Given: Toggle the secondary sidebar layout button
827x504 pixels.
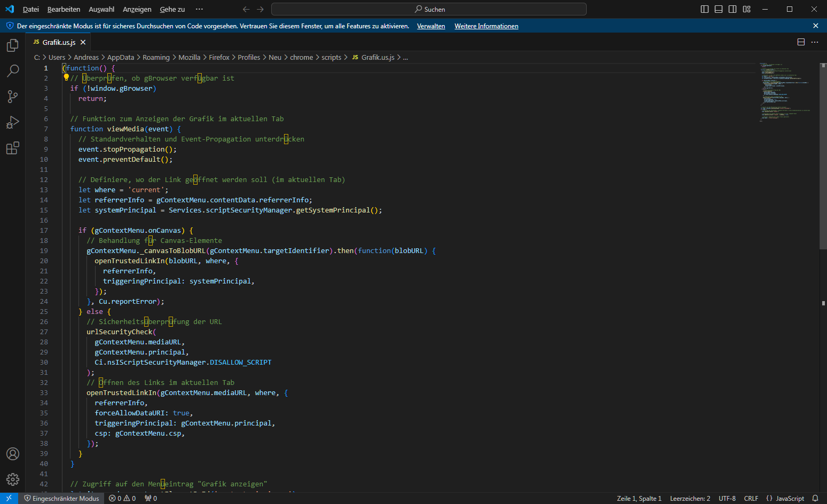Looking at the screenshot, I should tap(733, 9).
